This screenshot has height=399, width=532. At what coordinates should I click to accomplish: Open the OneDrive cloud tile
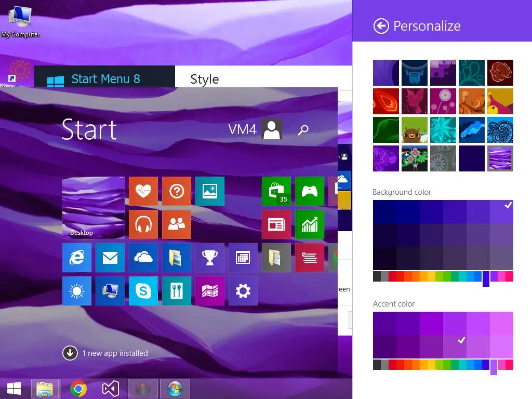pos(143,258)
